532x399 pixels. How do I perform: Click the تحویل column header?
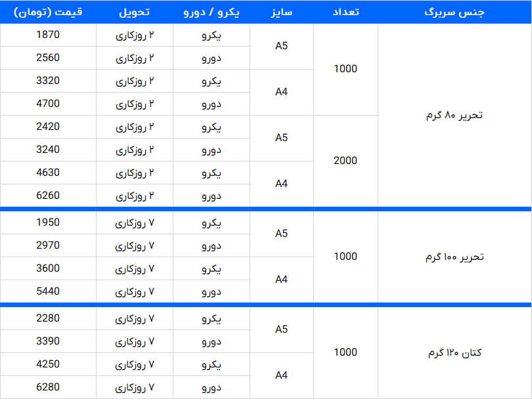(x=134, y=12)
